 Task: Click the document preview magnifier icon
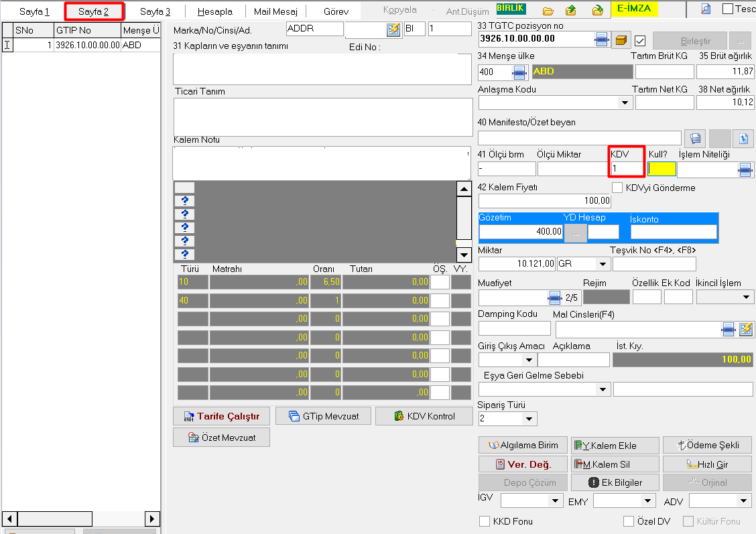click(706, 9)
